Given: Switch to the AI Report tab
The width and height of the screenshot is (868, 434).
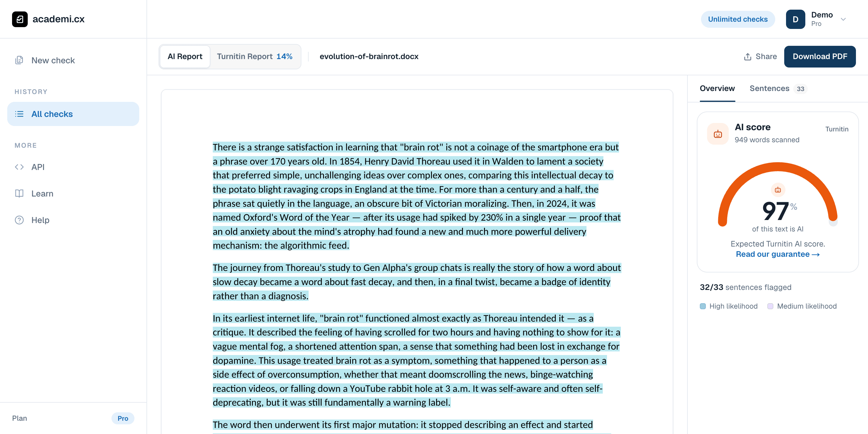Looking at the screenshot, I should pyautogui.click(x=185, y=57).
